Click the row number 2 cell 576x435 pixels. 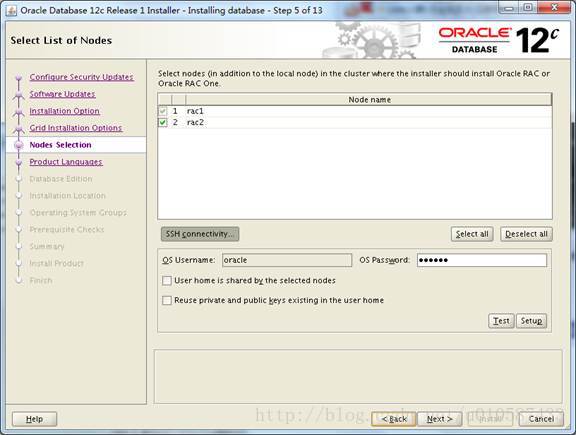click(175, 122)
